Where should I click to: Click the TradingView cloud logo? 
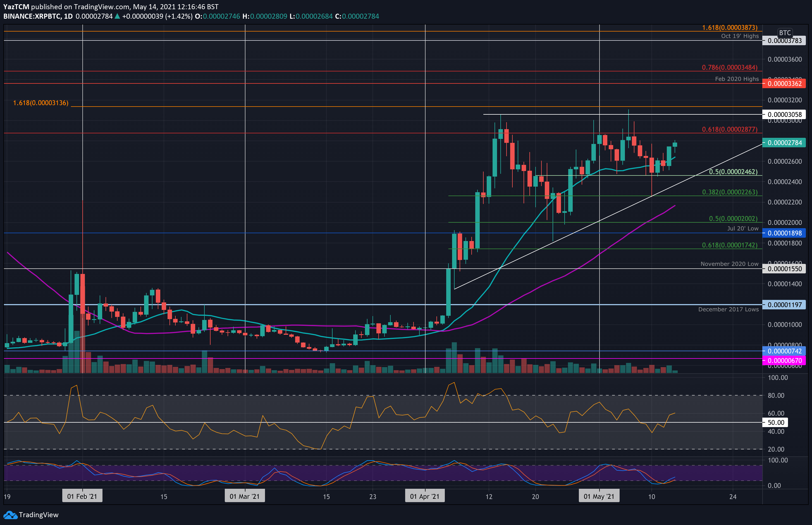click(x=10, y=515)
